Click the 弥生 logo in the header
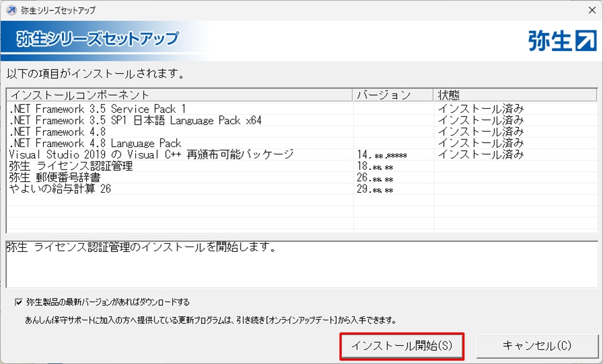The width and height of the screenshot is (603, 364). [x=562, y=41]
